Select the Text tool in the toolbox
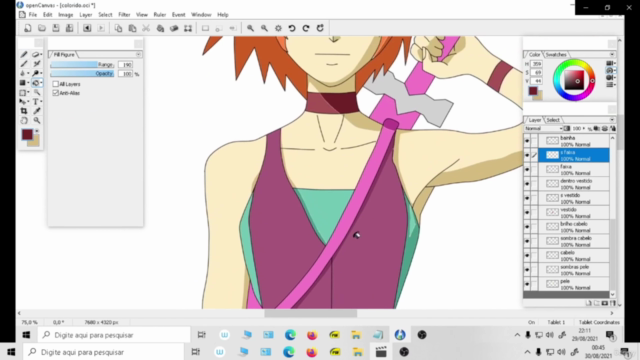640x360 pixels. click(36, 101)
